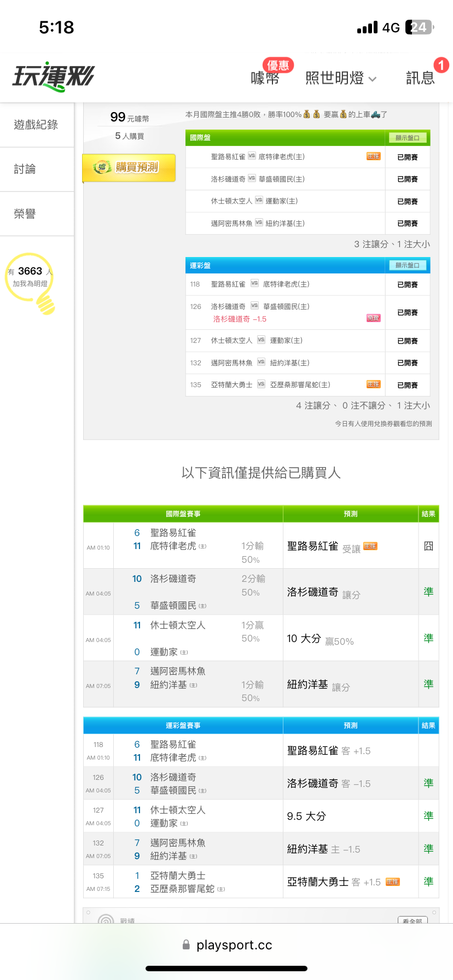Tap the cellular signal bars icon
Viewport: 453px width, 980px height.
click(367, 27)
